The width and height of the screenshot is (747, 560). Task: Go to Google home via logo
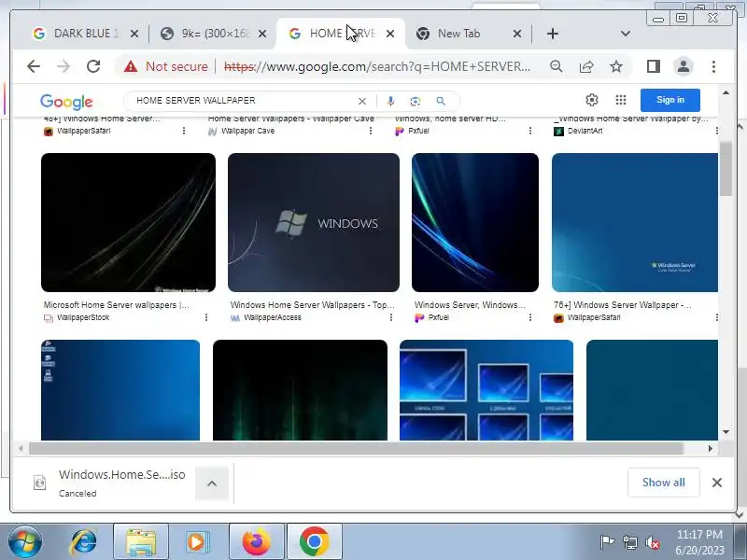point(66,101)
